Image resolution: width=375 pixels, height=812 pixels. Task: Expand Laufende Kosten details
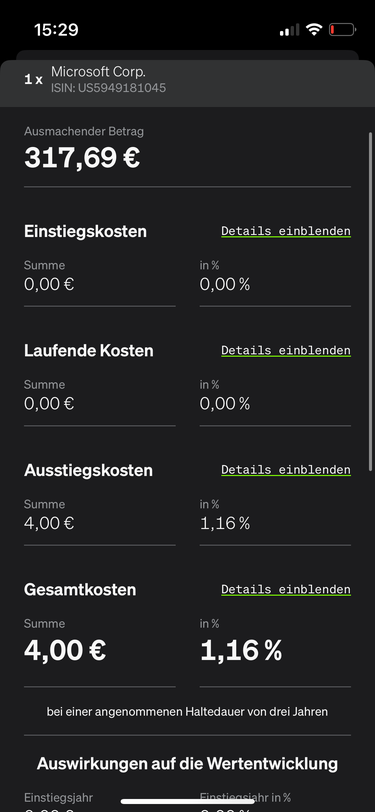point(286,351)
